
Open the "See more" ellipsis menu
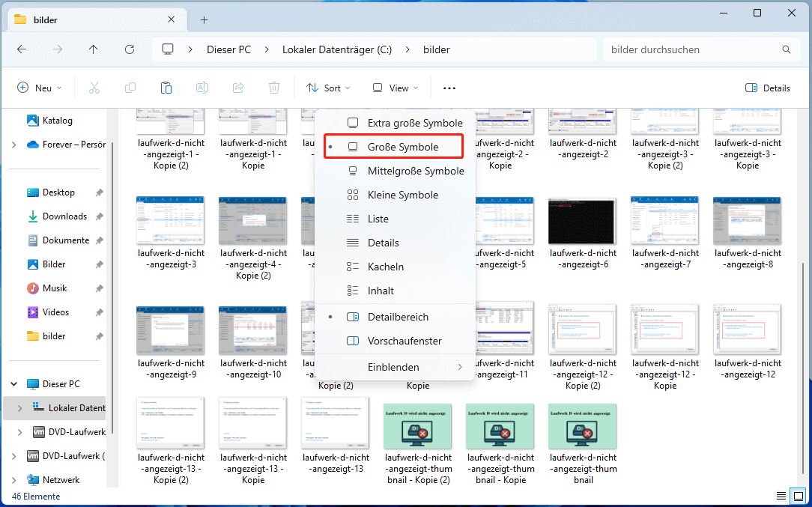[x=449, y=88]
